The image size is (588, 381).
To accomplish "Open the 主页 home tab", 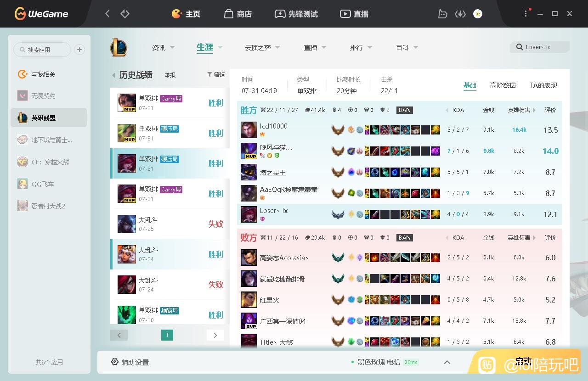I will click(186, 14).
